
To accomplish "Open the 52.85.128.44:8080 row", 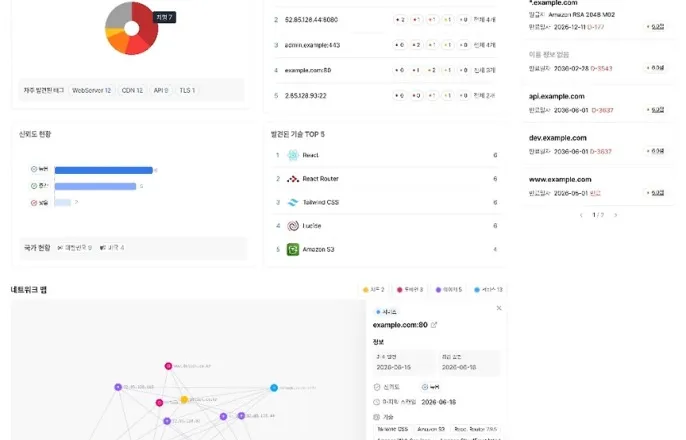I will (x=385, y=20).
